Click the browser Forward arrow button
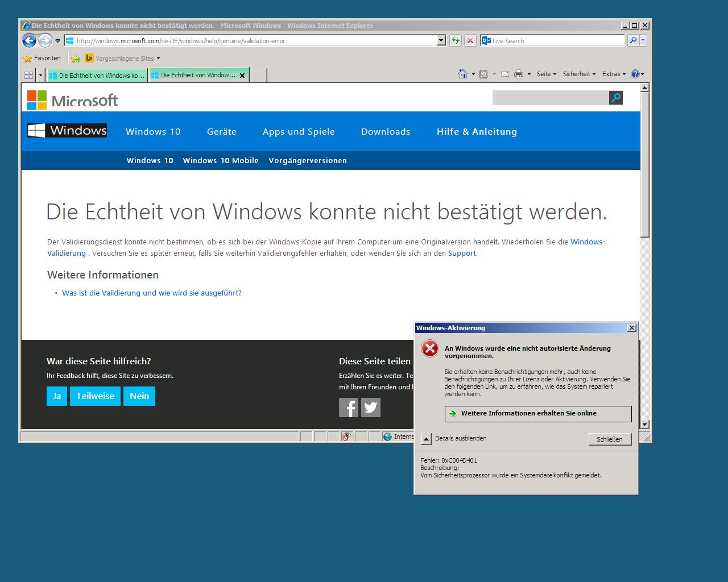The width and height of the screenshot is (728, 582). (x=45, y=40)
